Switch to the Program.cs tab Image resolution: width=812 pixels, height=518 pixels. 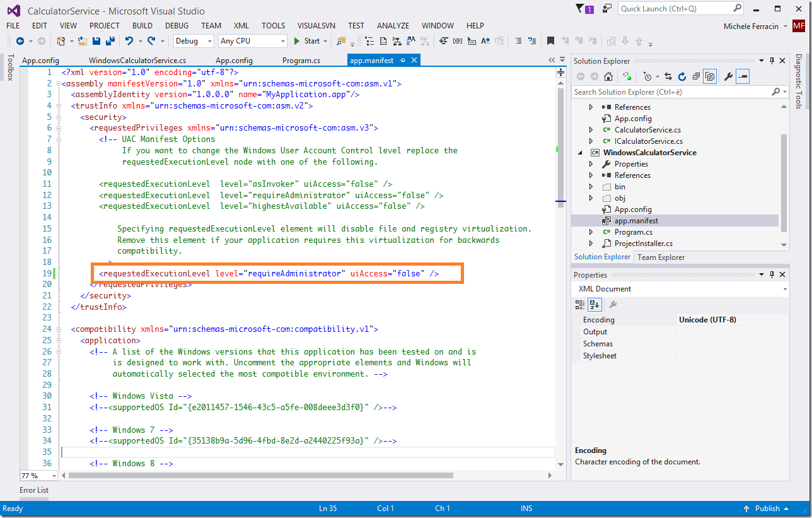click(x=301, y=61)
